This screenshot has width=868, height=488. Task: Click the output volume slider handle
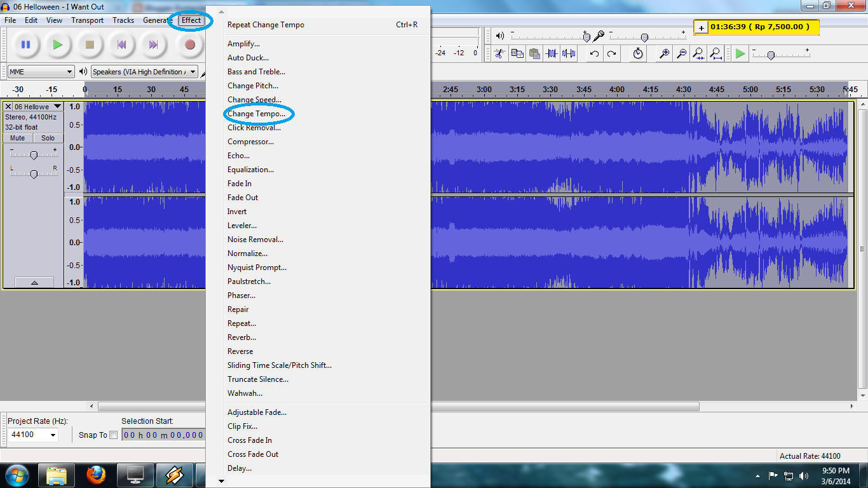[587, 37]
